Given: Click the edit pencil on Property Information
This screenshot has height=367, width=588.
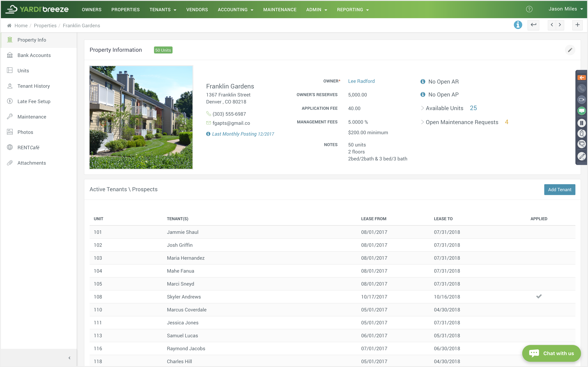Looking at the screenshot, I should coord(570,50).
